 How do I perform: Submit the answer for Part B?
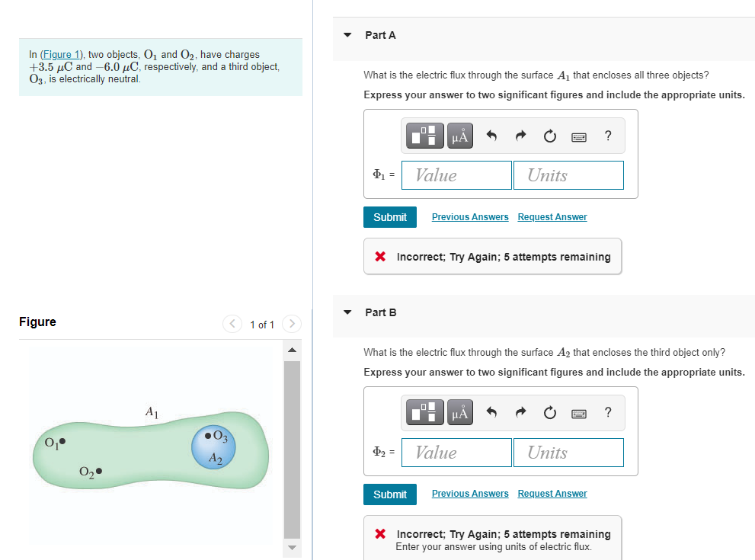click(389, 494)
